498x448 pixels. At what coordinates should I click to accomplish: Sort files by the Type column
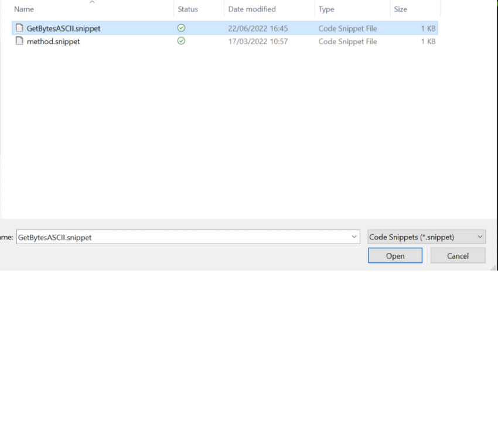(326, 9)
